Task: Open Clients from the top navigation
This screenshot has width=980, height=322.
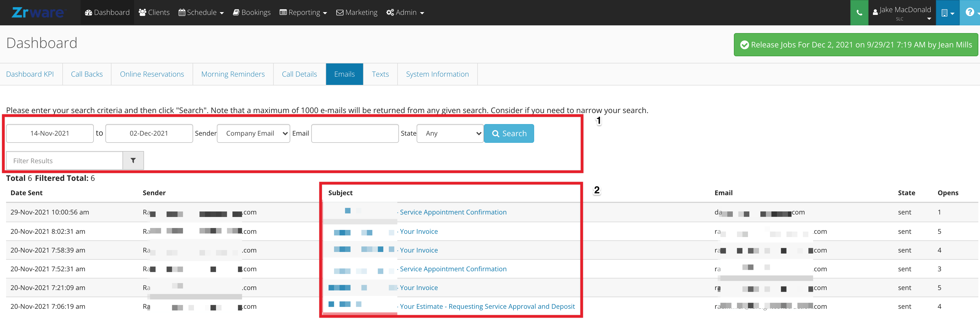Action: tap(154, 13)
